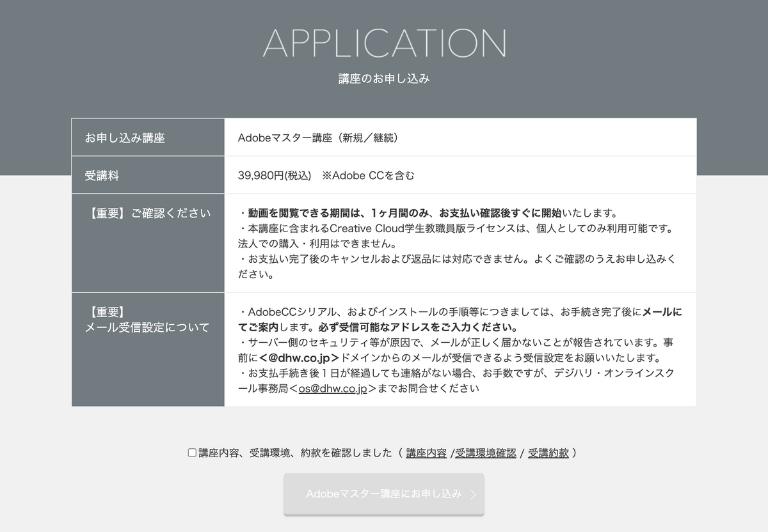Click the お申し込み講座 row header
768x532 pixels.
[x=148, y=137]
